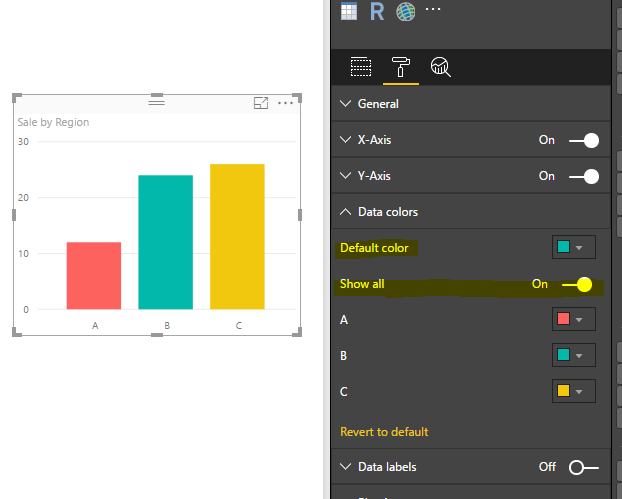Select the yellow bar for C
This screenshot has width=622, height=499.
click(237, 236)
